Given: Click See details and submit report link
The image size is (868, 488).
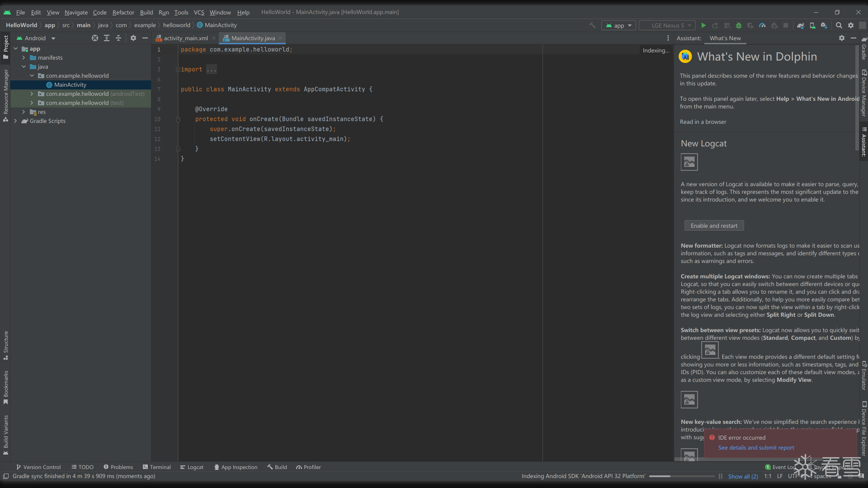Looking at the screenshot, I should [x=756, y=448].
